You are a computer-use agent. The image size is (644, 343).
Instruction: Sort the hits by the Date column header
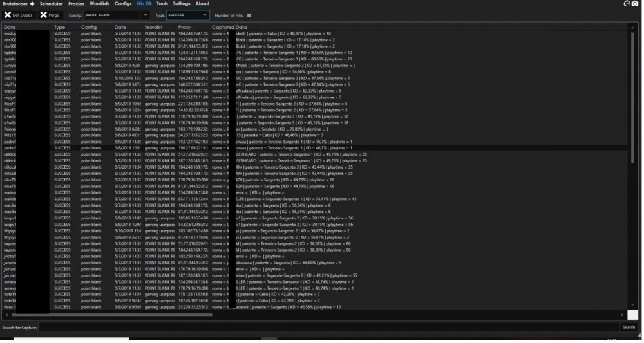(120, 27)
